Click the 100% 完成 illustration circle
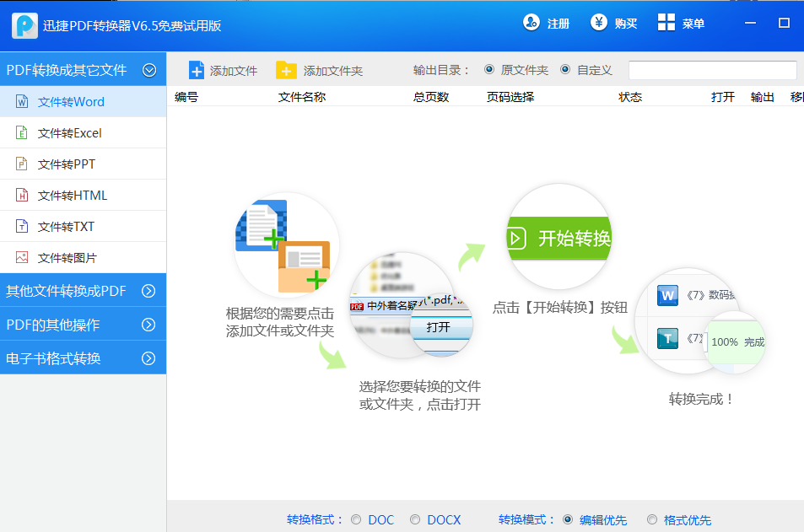The height and width of the screenshot is (532, 804). pos(736,341)
